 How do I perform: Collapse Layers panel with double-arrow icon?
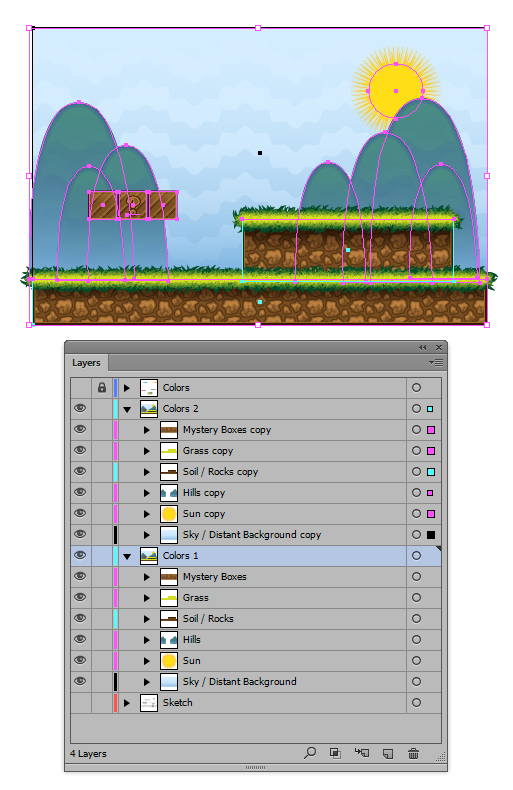coord(422,348)
